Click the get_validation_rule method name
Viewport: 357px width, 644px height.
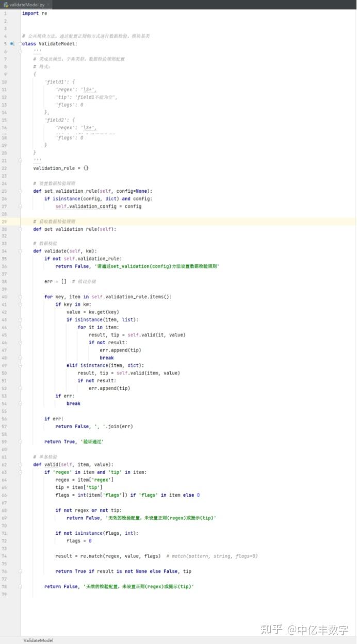click(71, 229)
